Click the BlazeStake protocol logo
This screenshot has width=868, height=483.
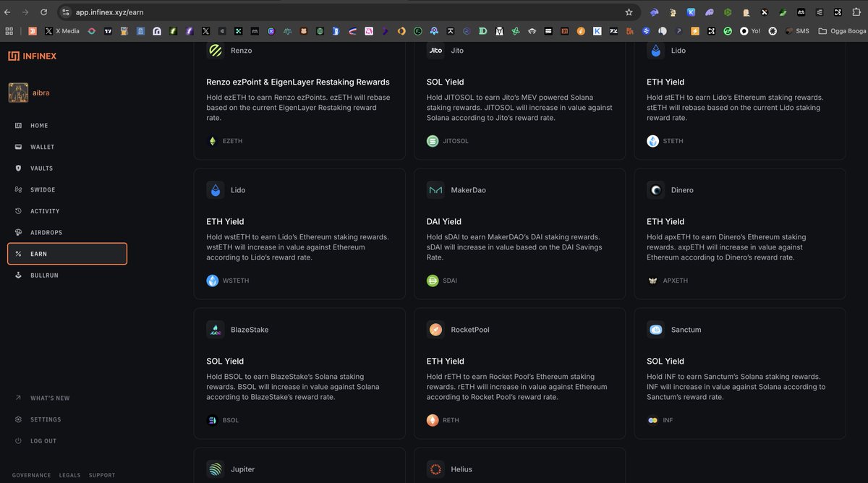pyautogui.click(x=216, y=330)
